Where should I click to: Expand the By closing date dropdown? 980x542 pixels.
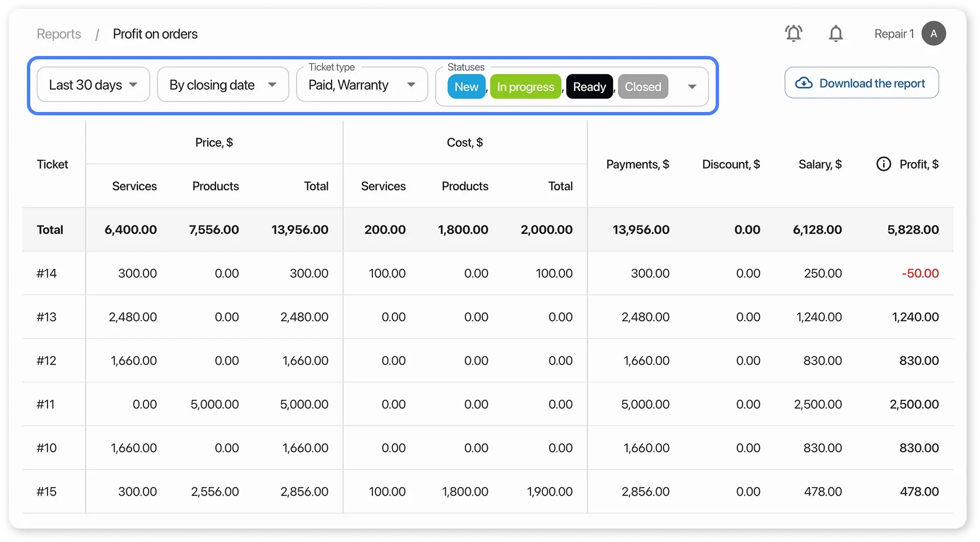223,85
